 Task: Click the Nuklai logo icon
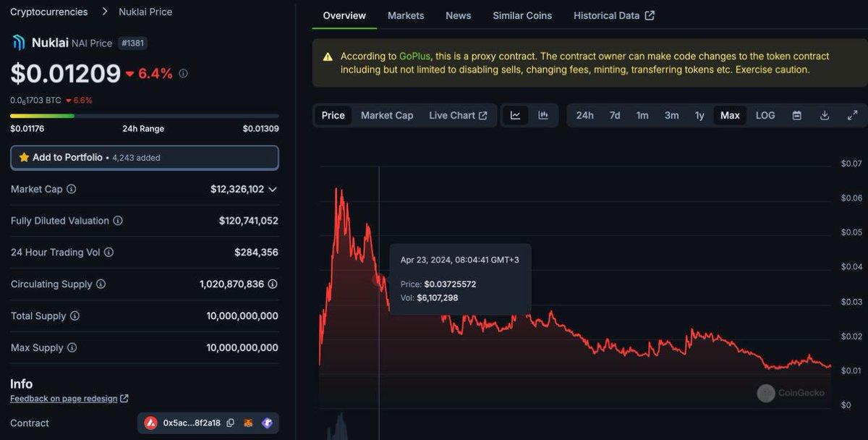(18, 43)
